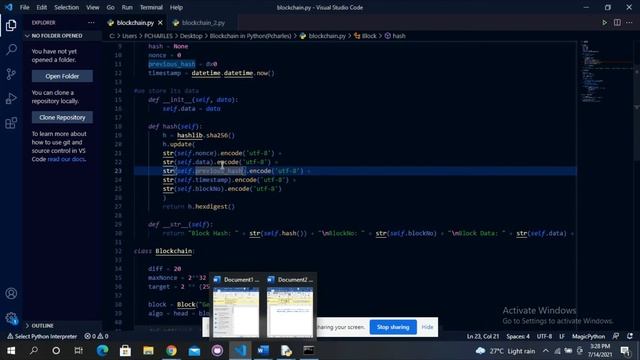
Task: Open errors and warnings count
Action: [96, 336]
